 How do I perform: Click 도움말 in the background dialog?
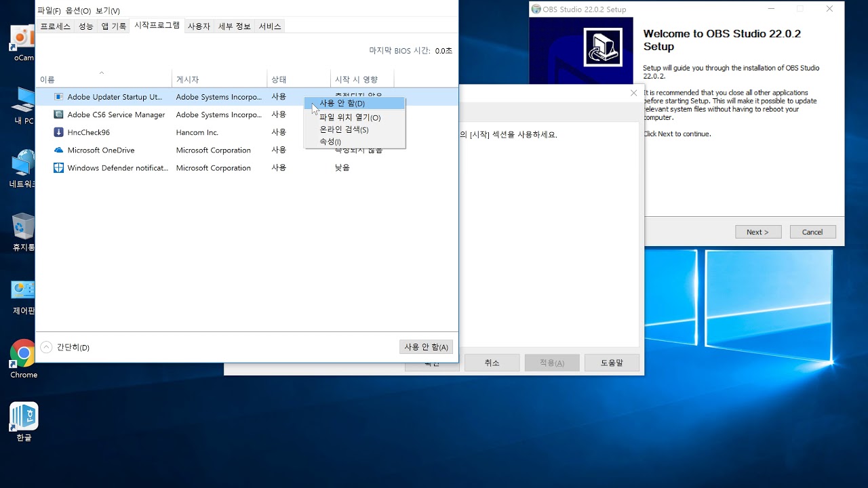pyautogui.click(x=612, y=363)
